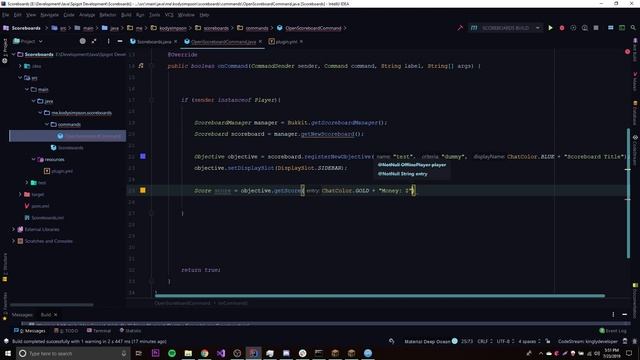Image resolution: width=640 pixels, height=360 pixels.
Task: Click the Event Log icon
Action: [602, 331]
